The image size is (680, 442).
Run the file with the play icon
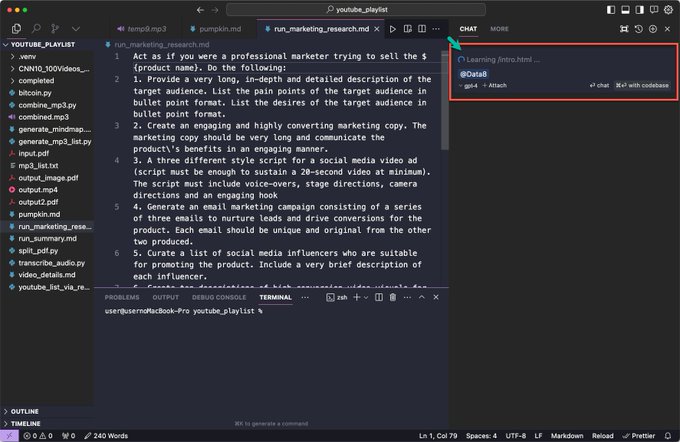tap(392, 29)
